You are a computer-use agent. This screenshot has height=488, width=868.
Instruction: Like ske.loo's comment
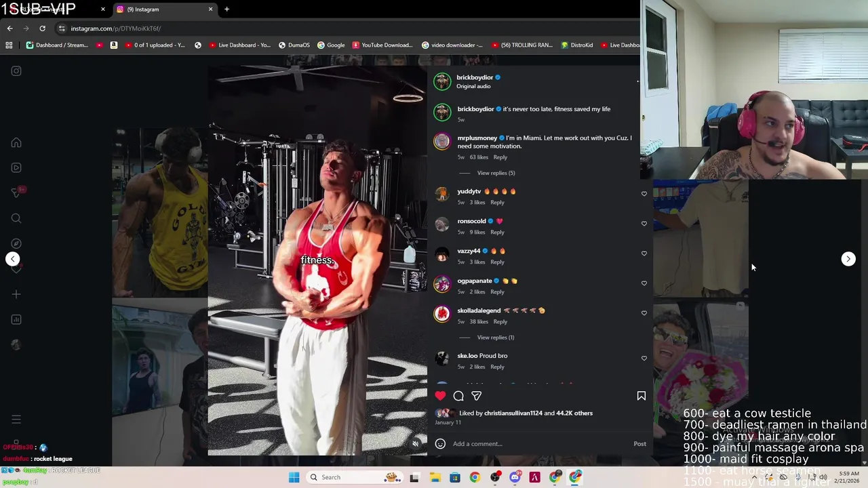(x=644, y=358)
